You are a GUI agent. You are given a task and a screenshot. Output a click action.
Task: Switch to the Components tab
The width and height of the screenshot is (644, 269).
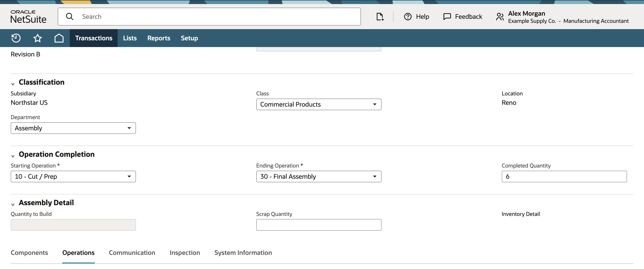29,252
